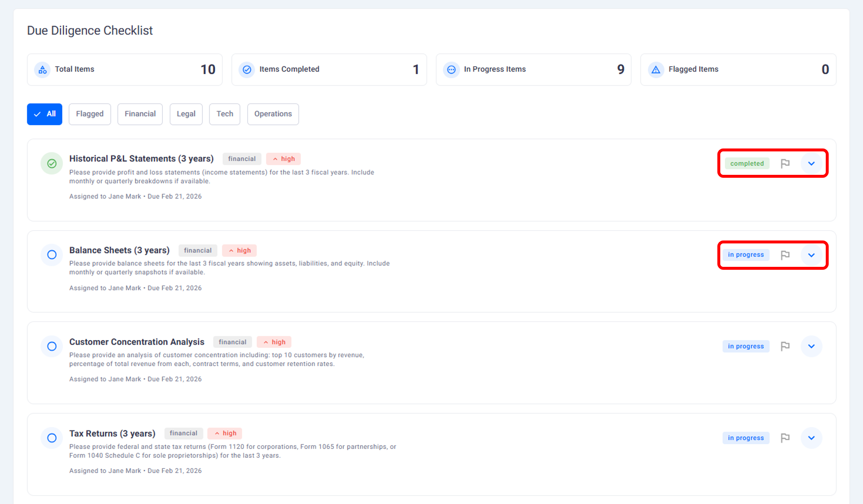
Task: Uncheck completed circle for Historical P&L Statements
Action: point(52,164)
